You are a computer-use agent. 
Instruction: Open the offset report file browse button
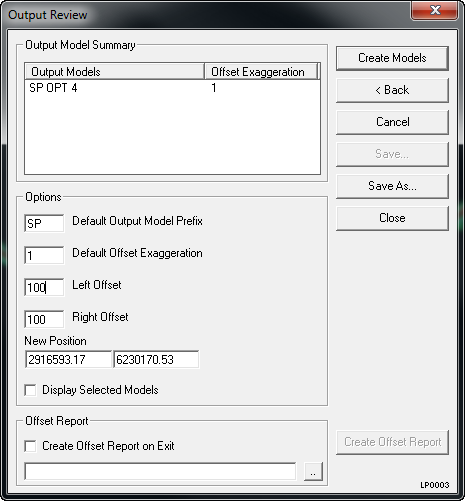tap(313, 471)
